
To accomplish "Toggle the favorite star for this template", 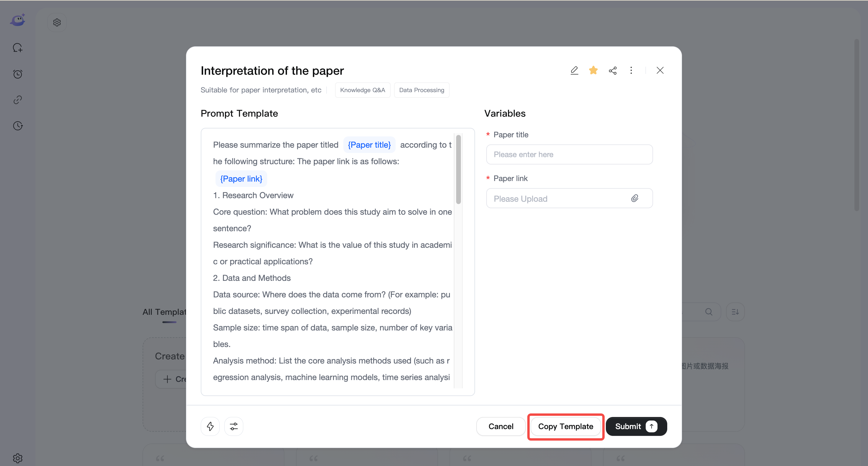I will pyautogui.click(x=593, y=70).
